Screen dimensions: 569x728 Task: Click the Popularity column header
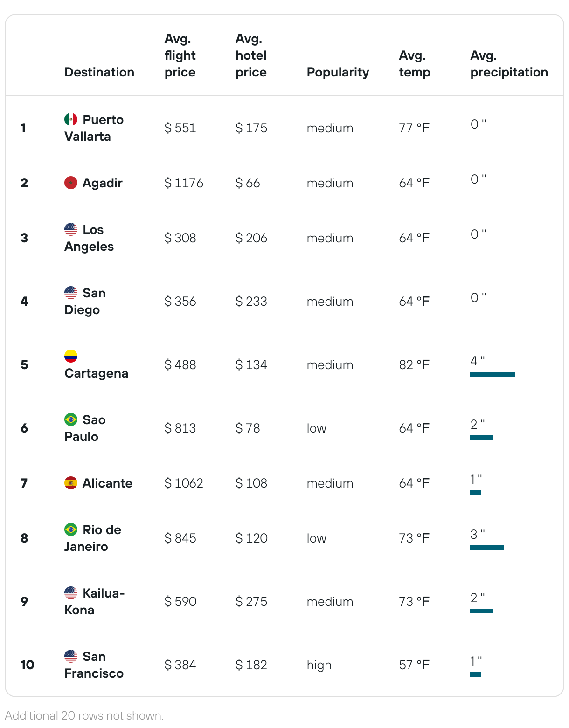pos(338,72)
